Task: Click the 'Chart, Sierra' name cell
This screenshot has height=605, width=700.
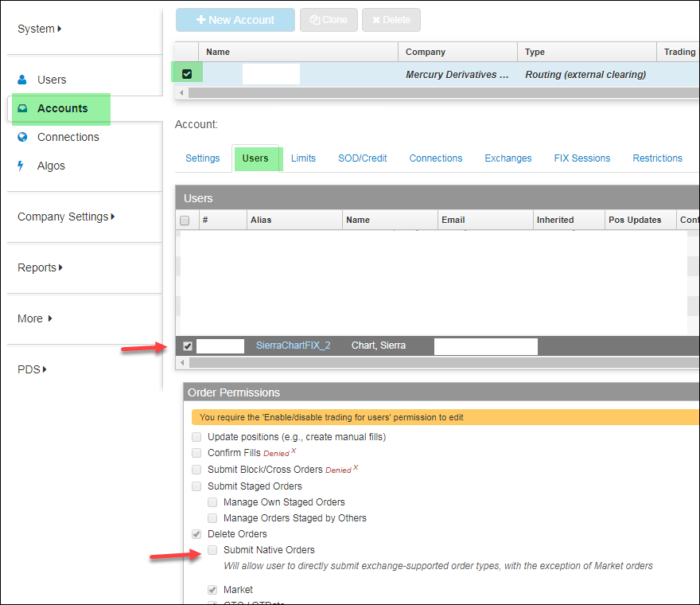Action: pyautogui.click(x=379, y=345)
